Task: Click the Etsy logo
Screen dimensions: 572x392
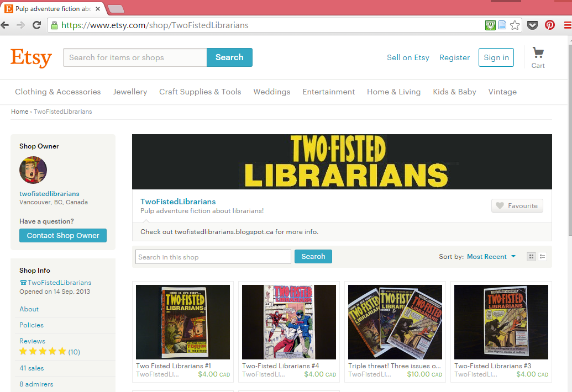Action: click(x=32, y=57)
